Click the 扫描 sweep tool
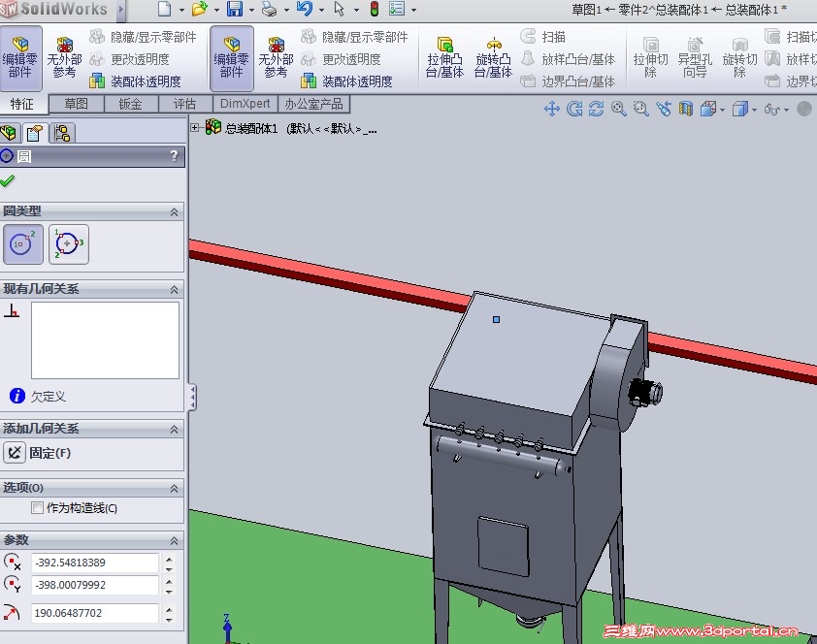Viewport: 817px width, 644px height. pyautogui.click(x=543, y=37)
